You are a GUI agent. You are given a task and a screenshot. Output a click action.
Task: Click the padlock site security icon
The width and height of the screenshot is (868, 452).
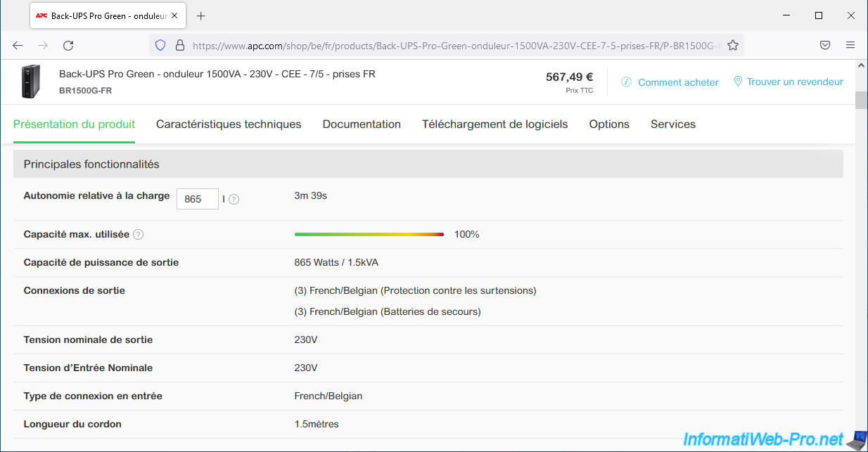179,45
